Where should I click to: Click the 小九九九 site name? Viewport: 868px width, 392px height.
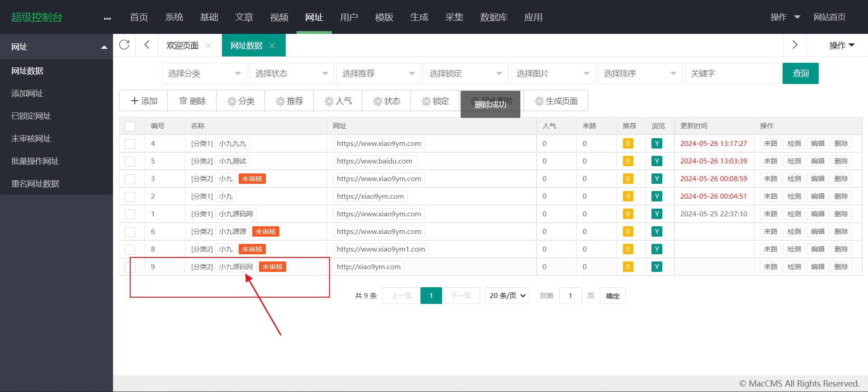click(232, 144)
